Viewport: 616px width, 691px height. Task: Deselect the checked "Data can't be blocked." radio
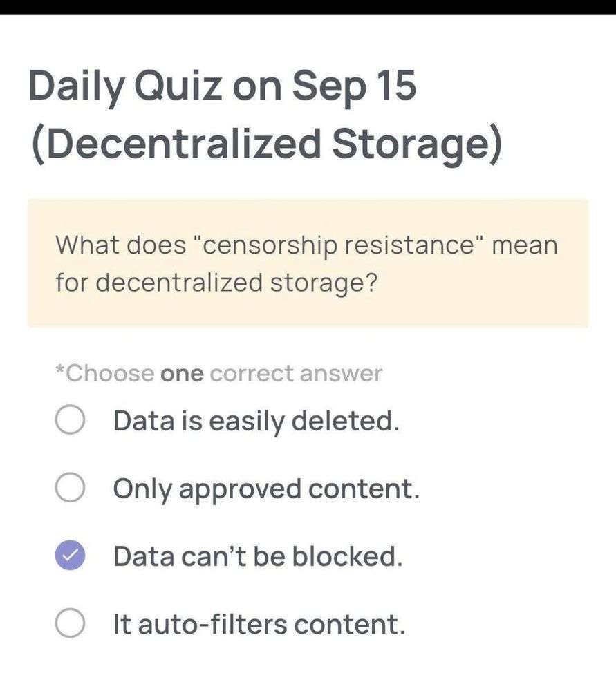[70, 556]
